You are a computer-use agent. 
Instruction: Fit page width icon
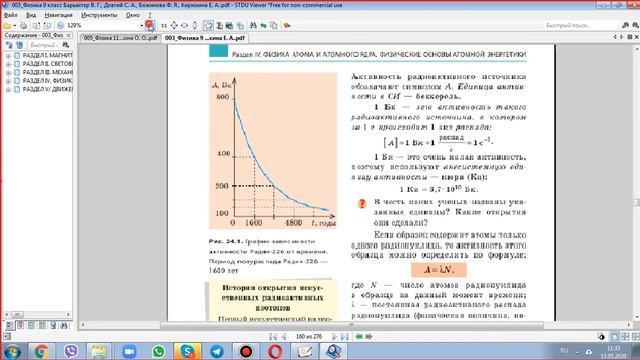pos(184,26)
